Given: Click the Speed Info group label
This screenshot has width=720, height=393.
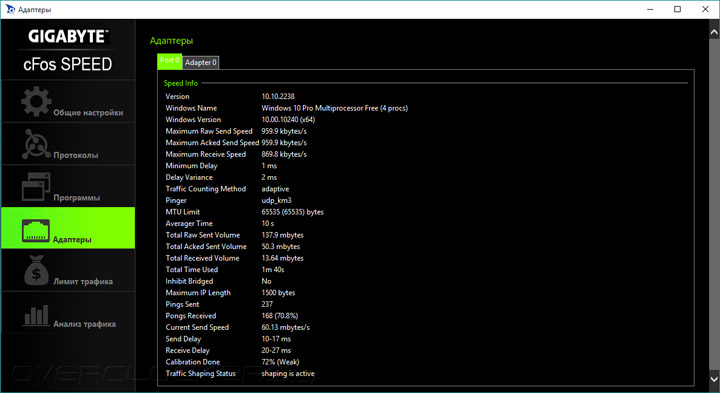Looking at the screenshot, I should [x=181, y=83].
